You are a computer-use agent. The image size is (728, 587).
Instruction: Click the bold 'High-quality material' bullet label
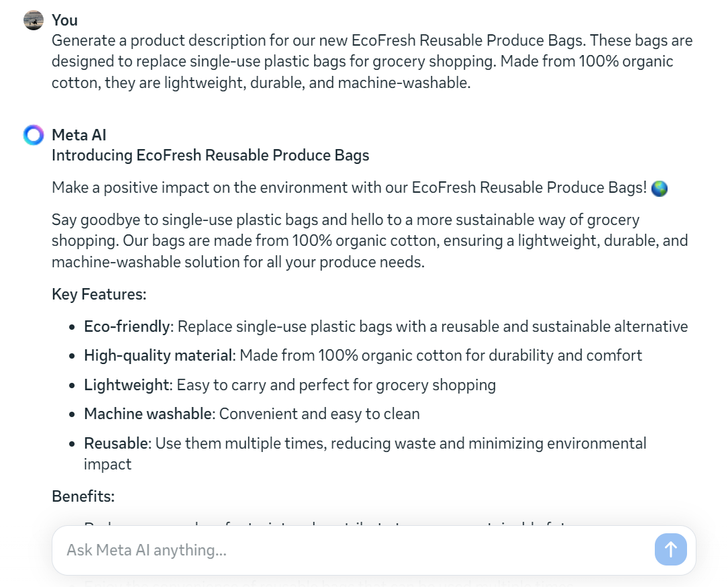[x=157, y=355]
